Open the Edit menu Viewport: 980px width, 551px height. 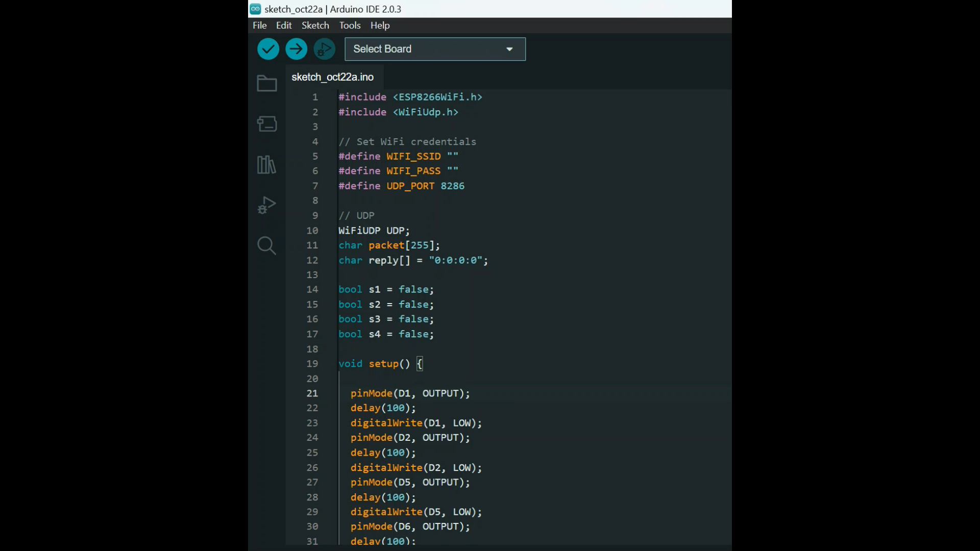pyautogui.click(x=284, y=25)
